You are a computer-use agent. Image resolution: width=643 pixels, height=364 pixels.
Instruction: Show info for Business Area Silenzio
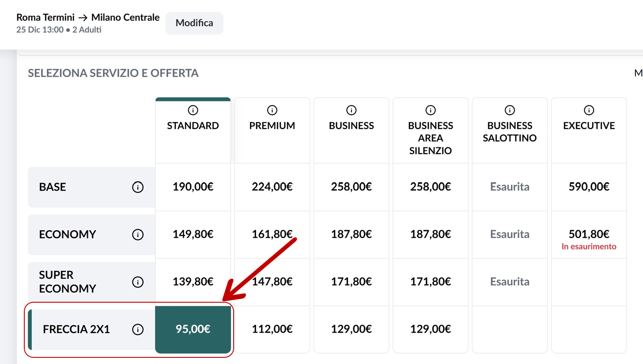(431, 110)
